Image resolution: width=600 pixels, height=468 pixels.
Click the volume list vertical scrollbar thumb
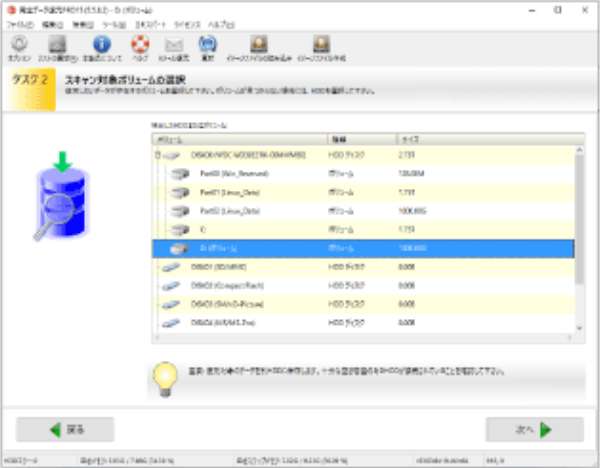[x=579, y=219]
